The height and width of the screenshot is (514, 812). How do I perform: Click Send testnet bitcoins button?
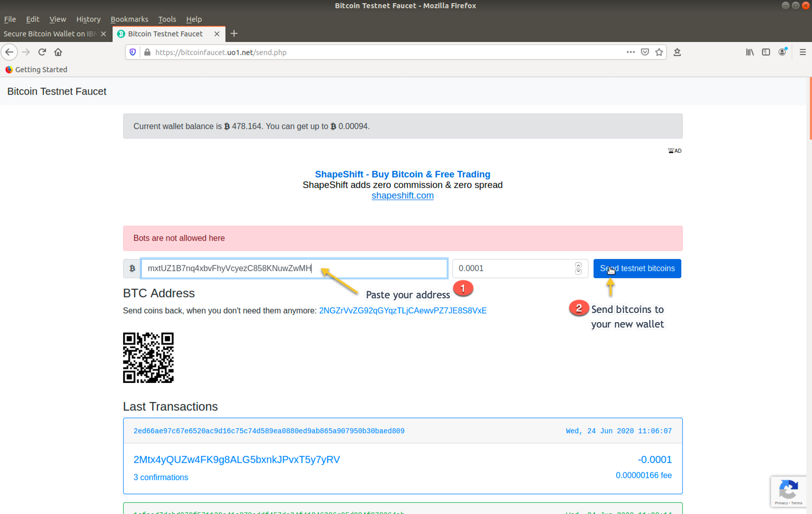coord(637,269)
